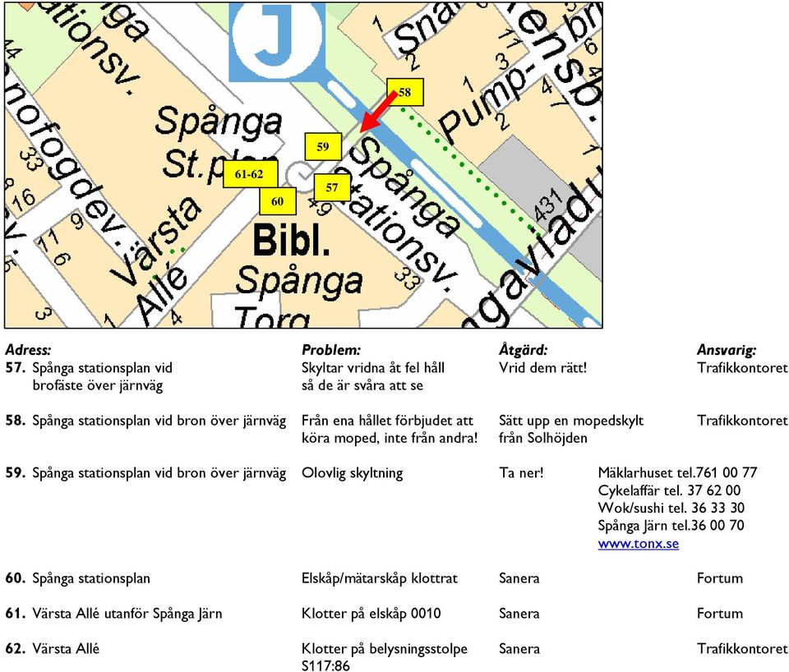Click 'Cykelaffär tel. 37 62 00' text
The height and width of the screenshot is (672, 789).
[x=669, y=490]
